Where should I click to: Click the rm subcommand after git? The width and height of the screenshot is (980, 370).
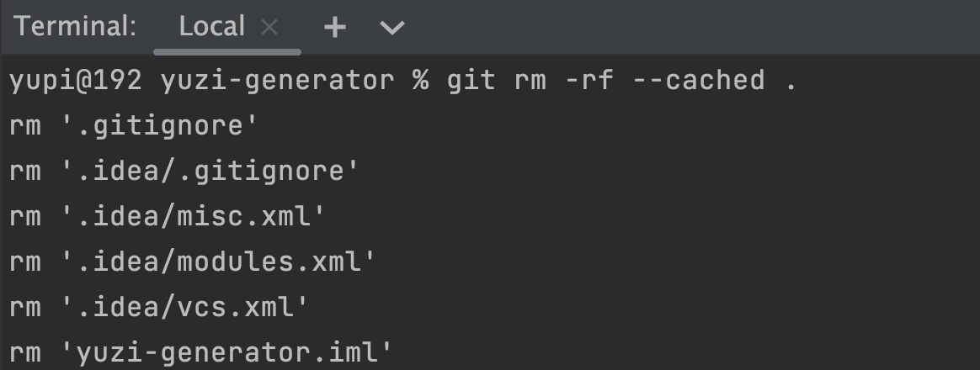tap(529, 81)
